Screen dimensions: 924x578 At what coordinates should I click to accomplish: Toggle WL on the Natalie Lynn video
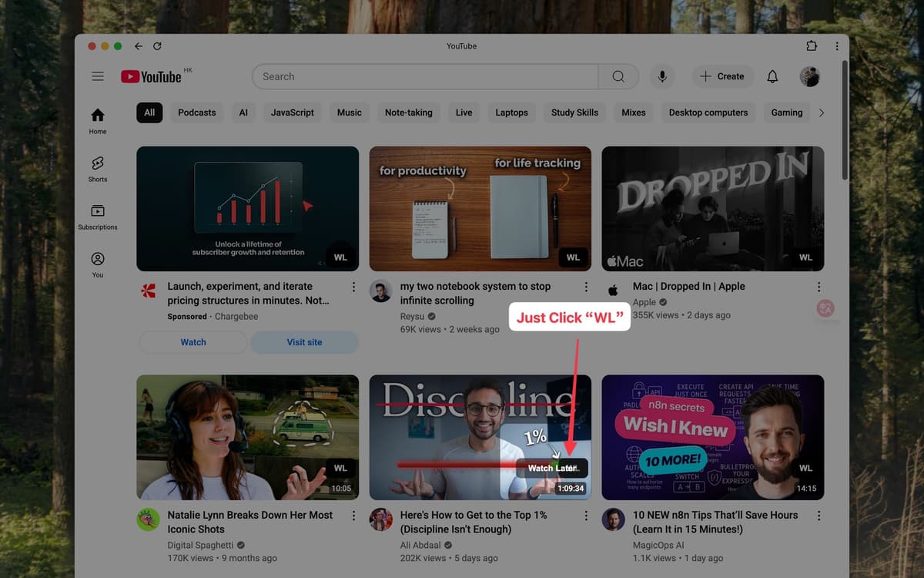[340, 468]
